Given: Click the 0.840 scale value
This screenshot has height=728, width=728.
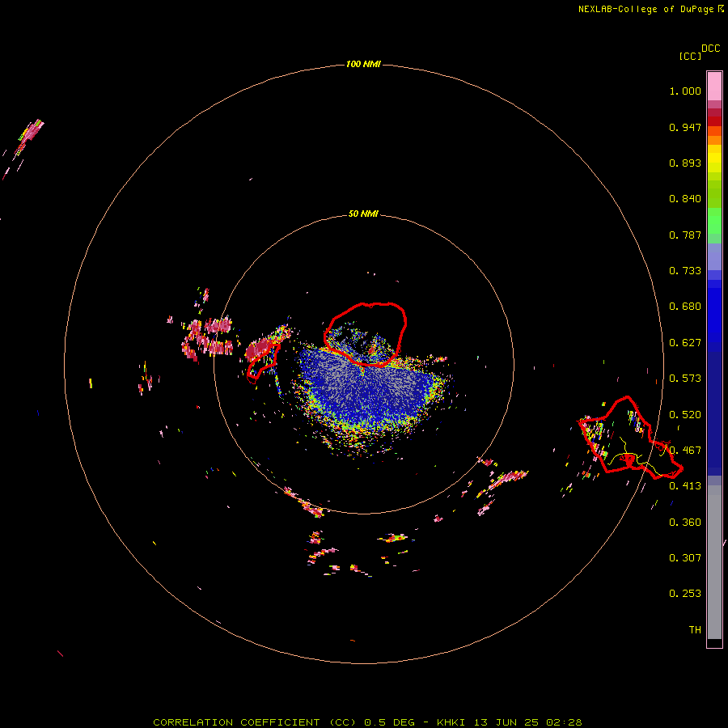Looking at the screenshot, I should 685,199.
